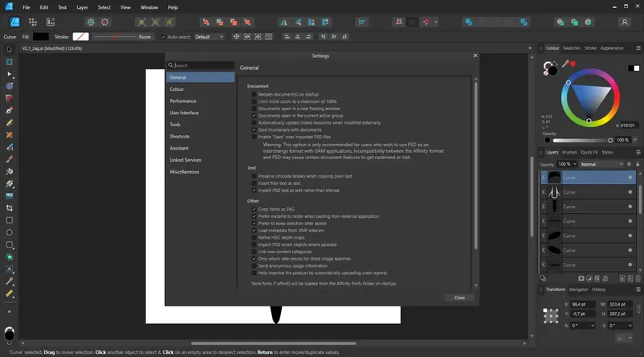
Task: Uncheck Save thumbnails with documents
Action: (254, 129)
